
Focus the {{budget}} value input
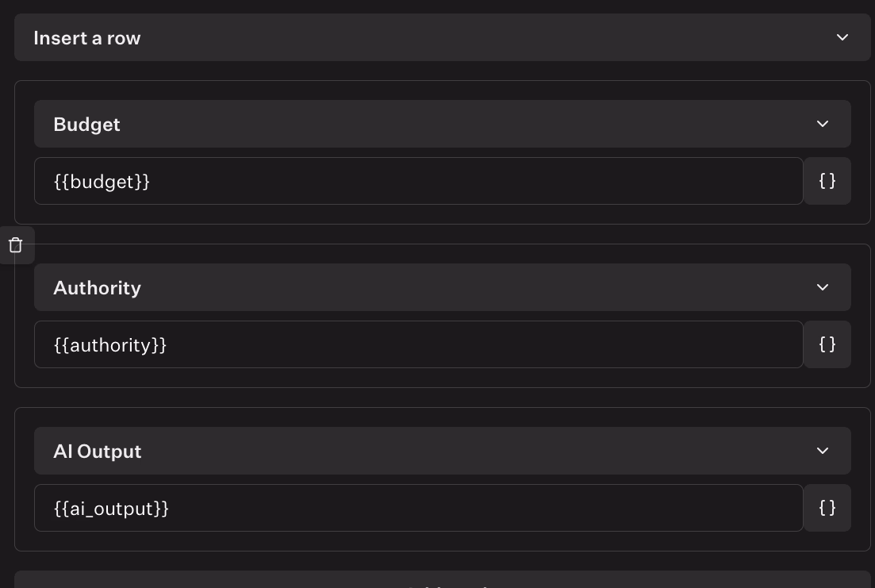coord(418,181)
